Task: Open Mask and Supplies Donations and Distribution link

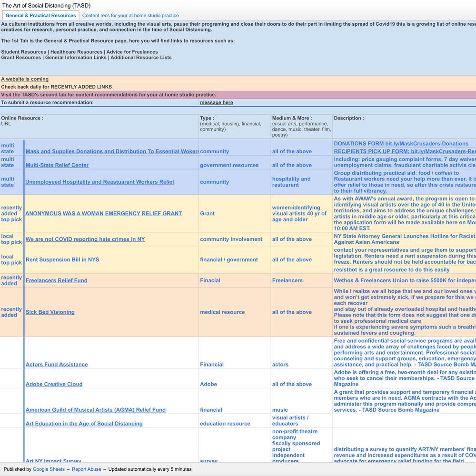Action: click(112, 151)
